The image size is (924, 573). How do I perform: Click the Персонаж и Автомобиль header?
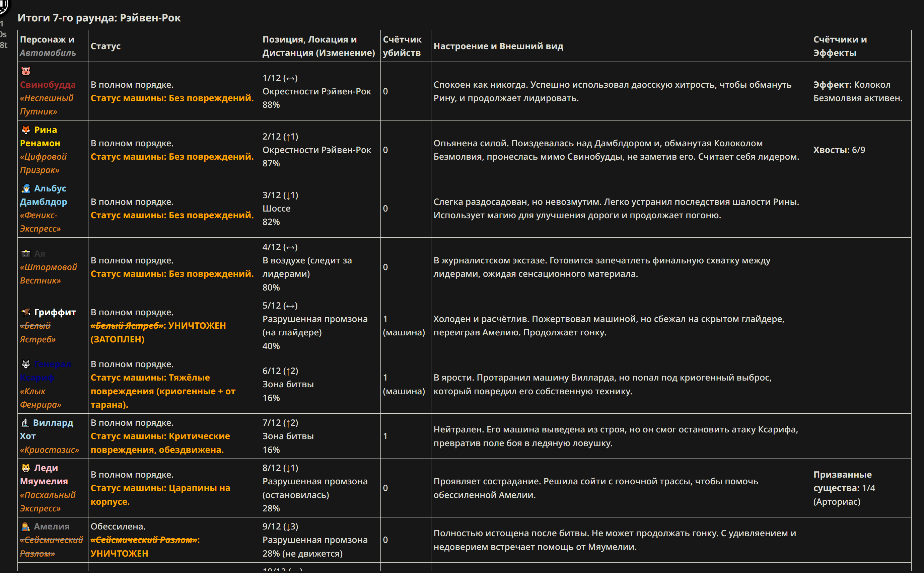48,46
